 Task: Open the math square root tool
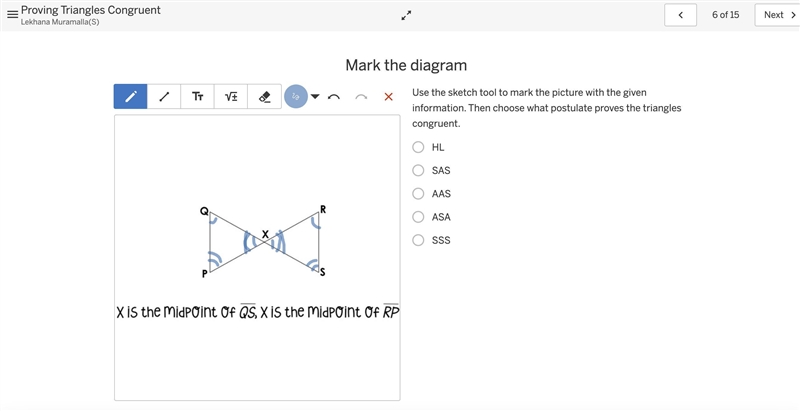pyautogui.click(x=231, y=96)
